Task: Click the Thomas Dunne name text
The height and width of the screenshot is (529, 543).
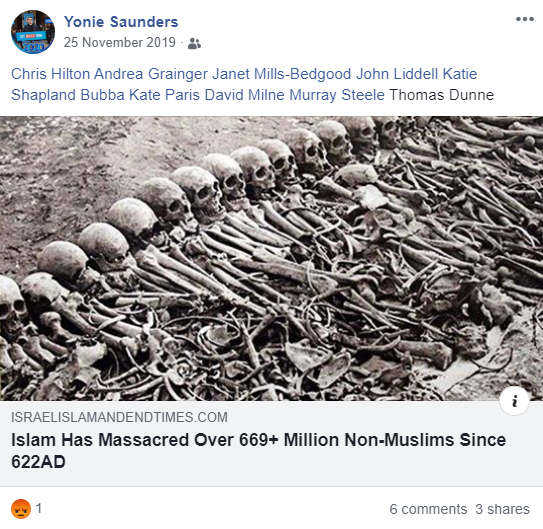Action: pyautogui.click(x=442, y=95)
